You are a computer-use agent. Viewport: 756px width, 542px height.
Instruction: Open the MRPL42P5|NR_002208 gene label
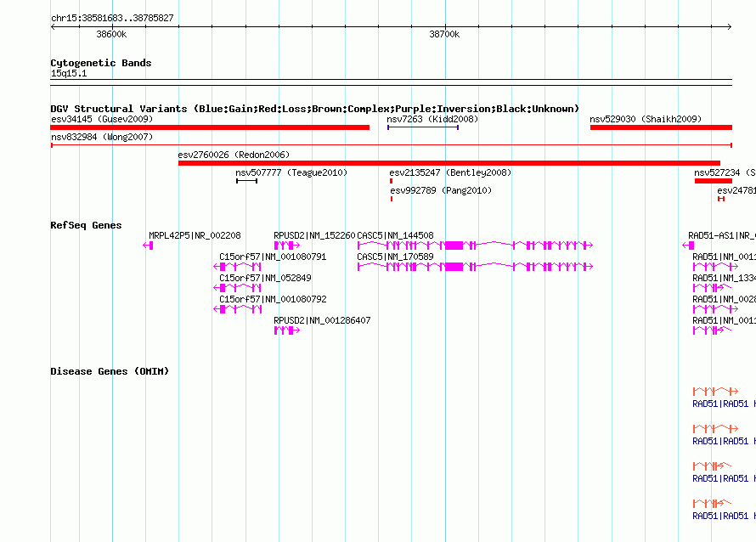pos(195,236)
